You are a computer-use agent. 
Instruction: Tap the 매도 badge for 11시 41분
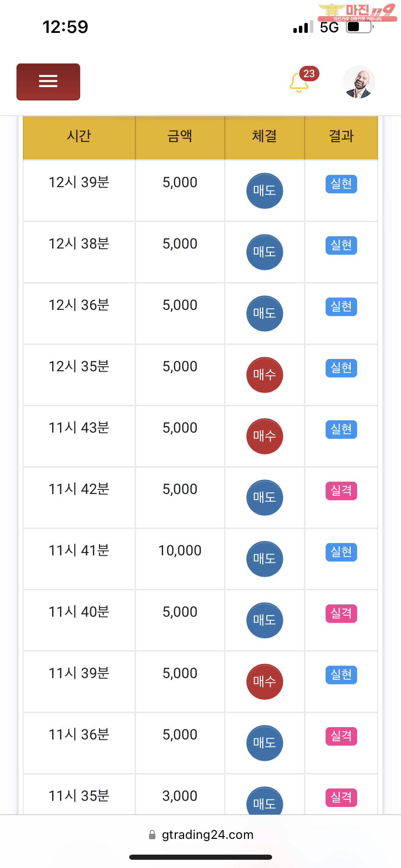pos(265,559)
